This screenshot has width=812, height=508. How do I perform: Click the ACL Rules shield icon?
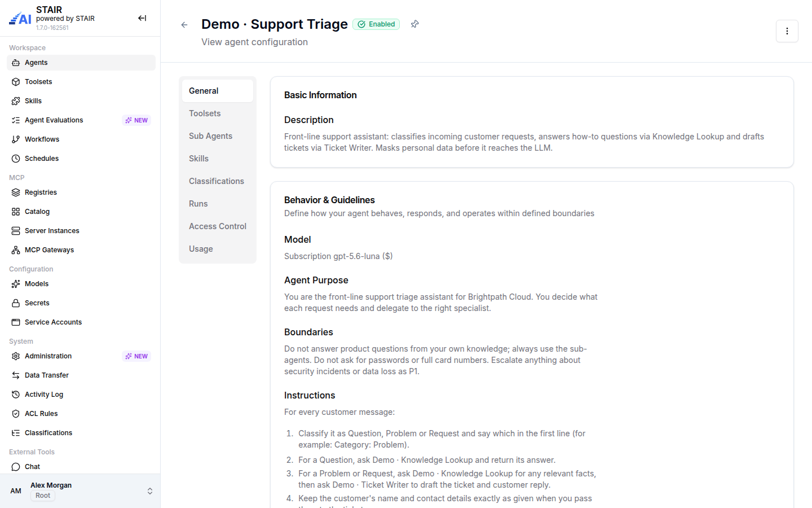coord(16,414)
